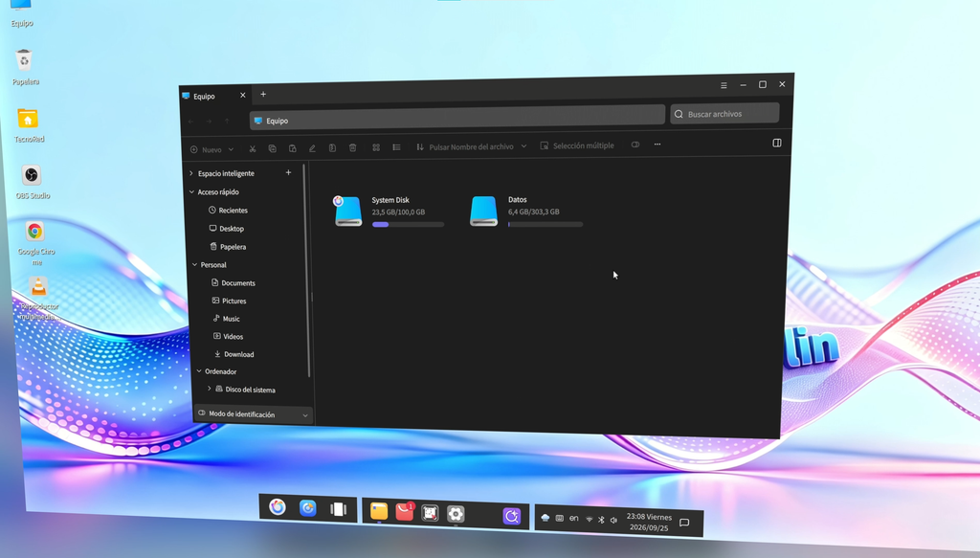This screenshot has height=558, width=980.
Task: Select the System Disk drive icon
Action: coord(348,212)
